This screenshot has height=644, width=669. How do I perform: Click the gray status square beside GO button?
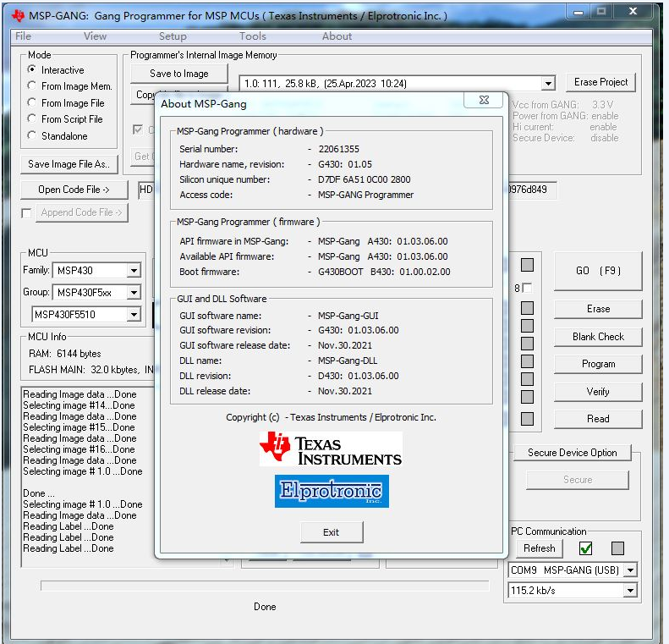point(528,265)
